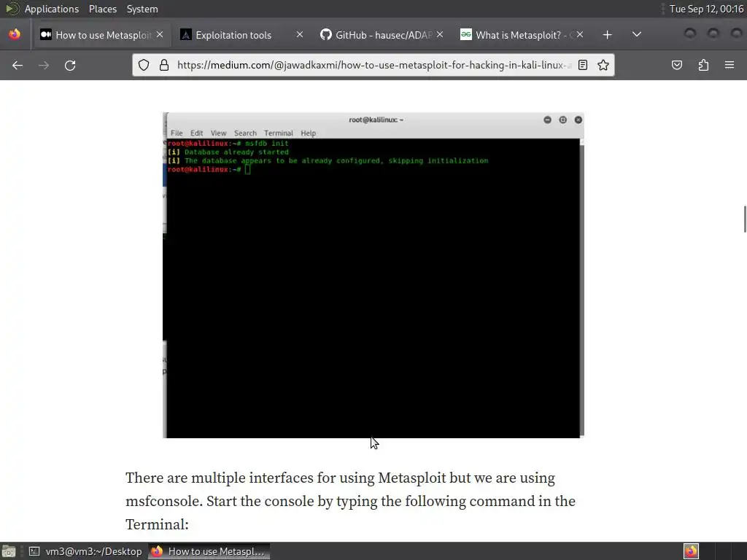Open the Places menu

[102, 9]
